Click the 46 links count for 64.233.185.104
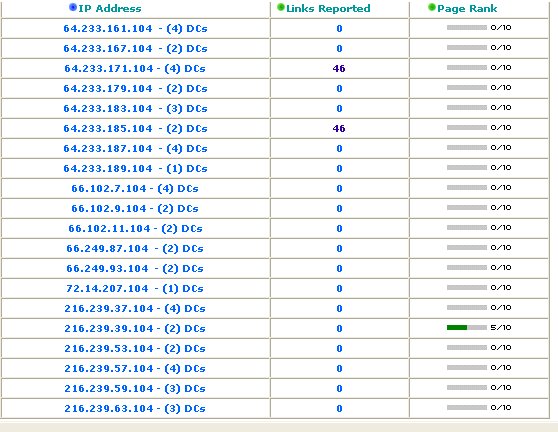The height and width of the screenshot is (432, 558). tap(339, 128)
